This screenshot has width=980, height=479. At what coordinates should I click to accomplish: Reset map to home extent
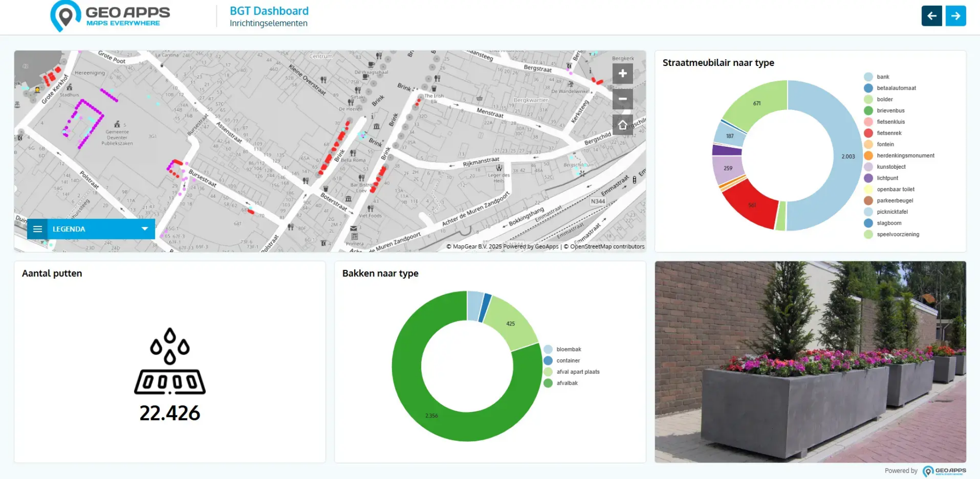(623, 125)
